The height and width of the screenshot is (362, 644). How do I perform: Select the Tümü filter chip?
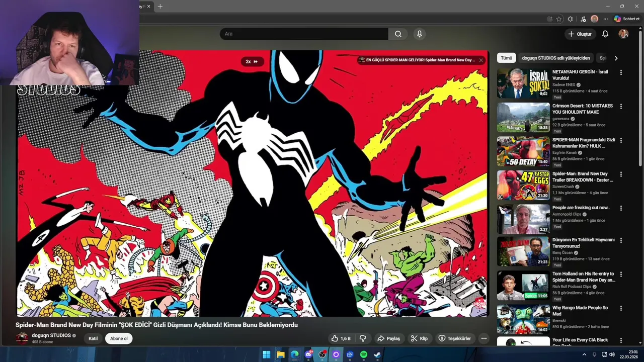[x=506, y=58]
